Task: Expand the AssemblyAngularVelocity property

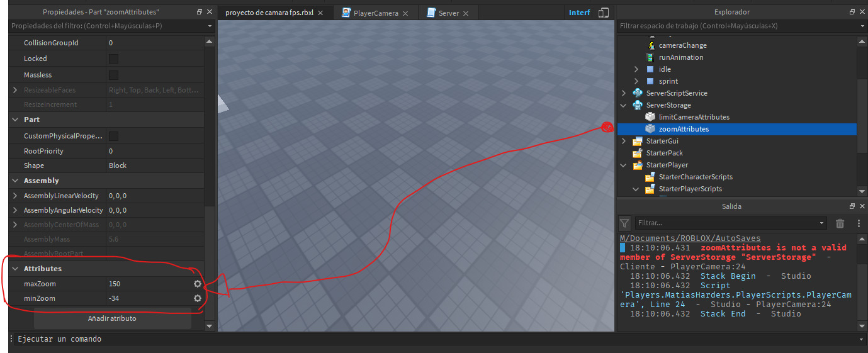Action: (15, 210)
